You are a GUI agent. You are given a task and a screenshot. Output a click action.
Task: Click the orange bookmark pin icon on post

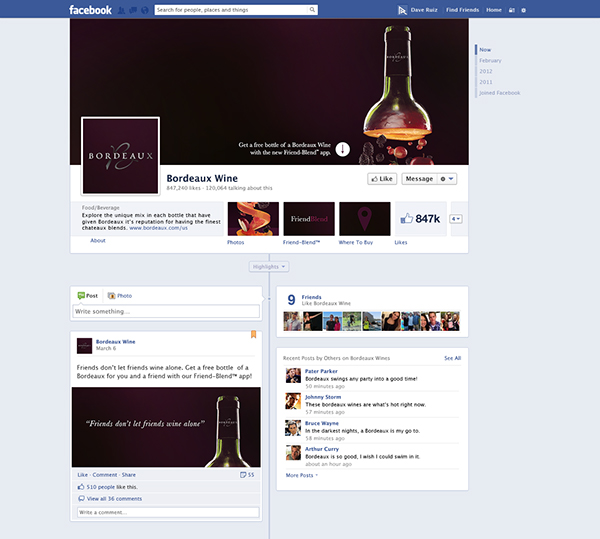click(x=253, y=334)
